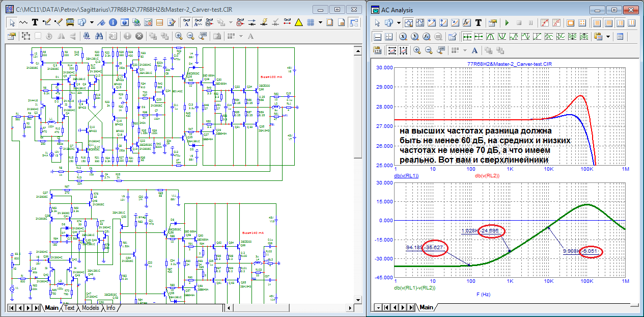Expand dropdown next to the AC toolbar 3D-box icon
Viewport: 644px width, 317px height.
(x=399, y=23)
